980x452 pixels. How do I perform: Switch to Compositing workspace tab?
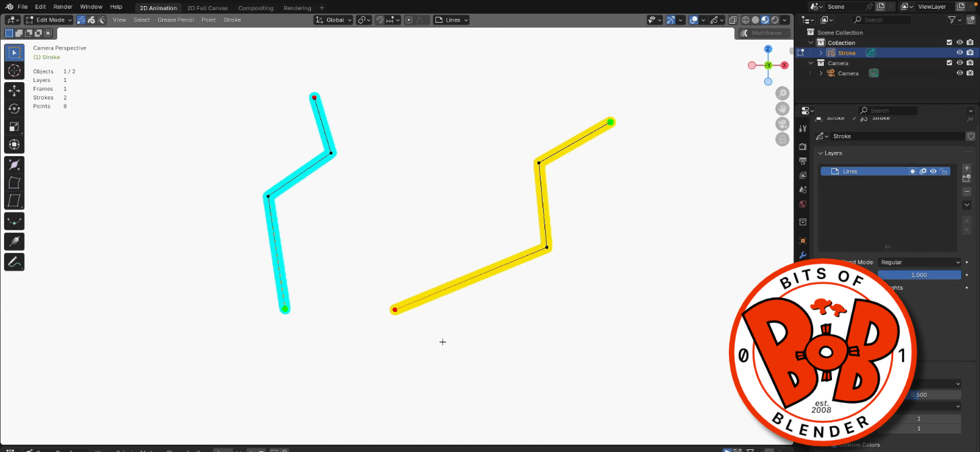pos(256,8)
